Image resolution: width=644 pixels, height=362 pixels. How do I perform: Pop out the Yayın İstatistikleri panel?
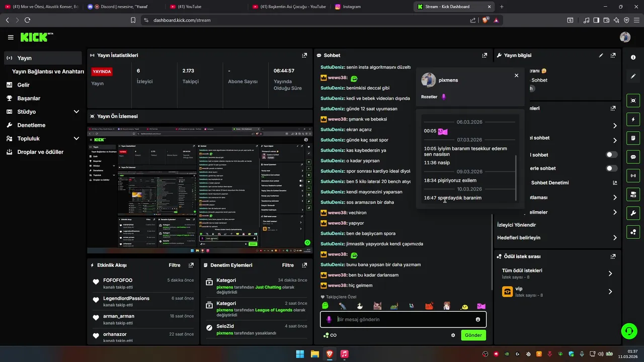tap(304, 55)
